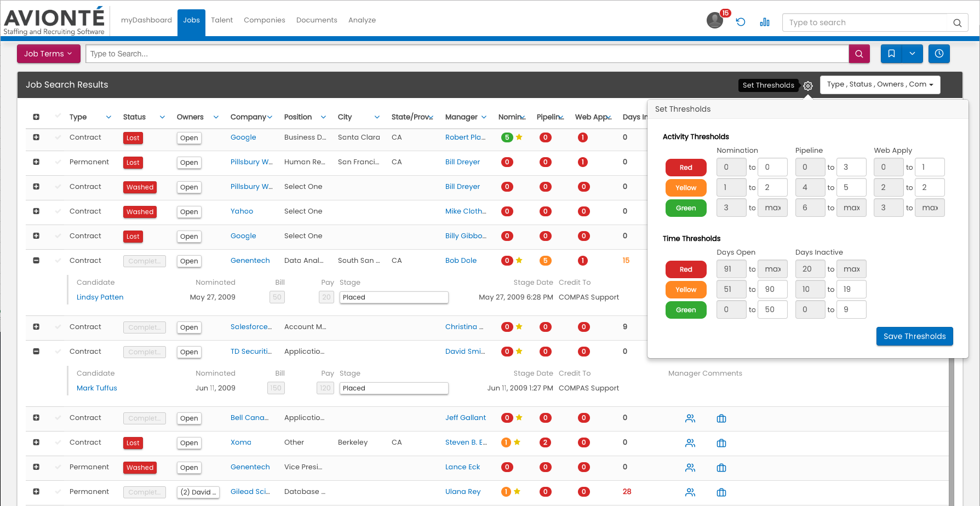Click the red magnifier search button
Screen dimensions: 980x506
pyautogui.click(x=859, y=54)
